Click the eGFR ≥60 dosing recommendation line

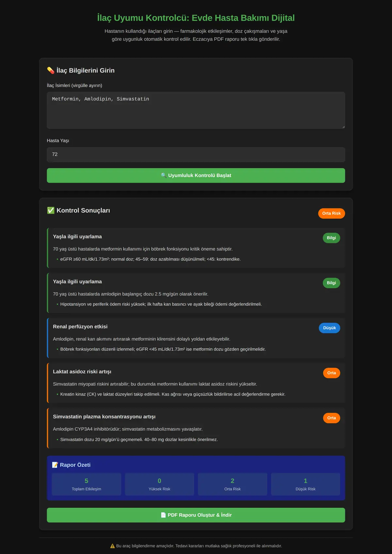150,259
